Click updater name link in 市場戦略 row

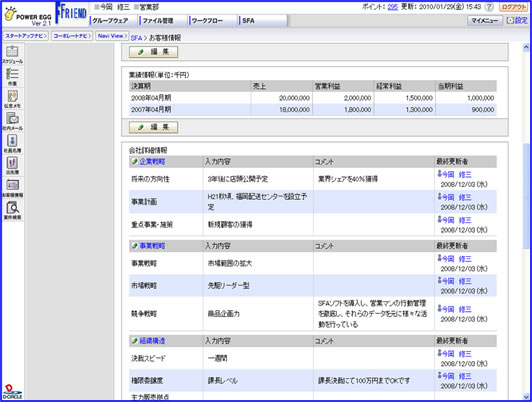point(457,281)
